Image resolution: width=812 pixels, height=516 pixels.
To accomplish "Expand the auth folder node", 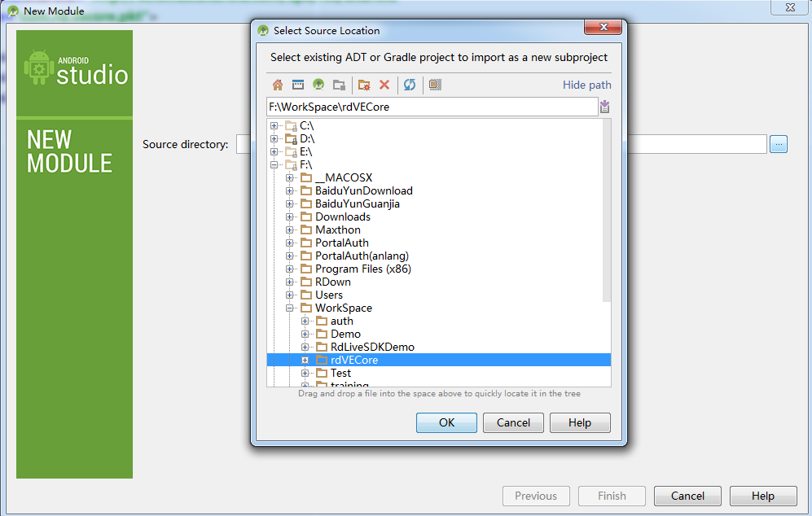I will 305,321.
